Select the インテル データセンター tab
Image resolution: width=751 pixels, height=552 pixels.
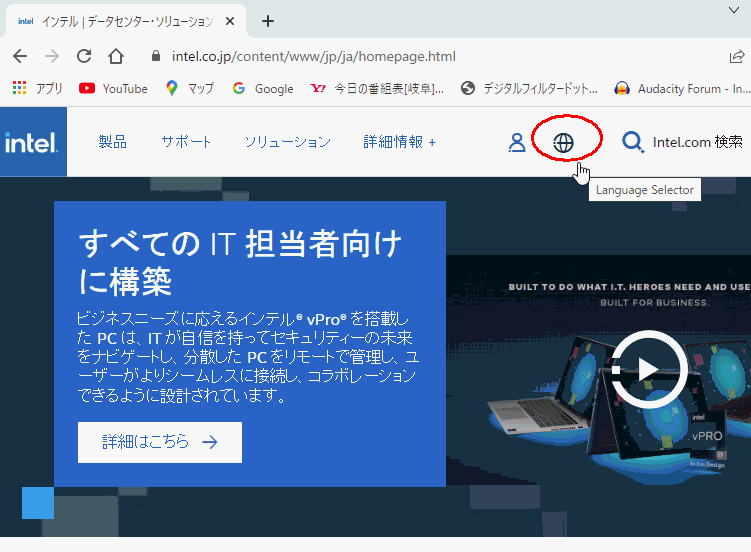point(125,21)
